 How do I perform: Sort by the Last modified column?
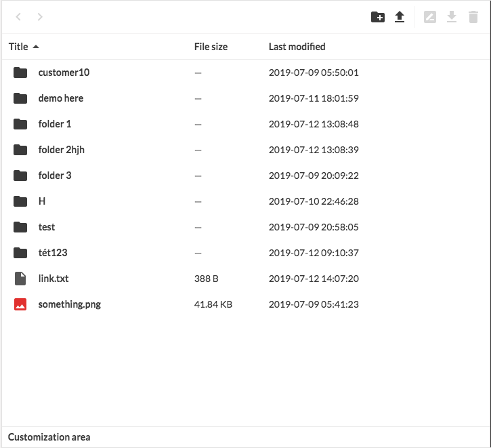pyautogui.click(x=297, y=47)
